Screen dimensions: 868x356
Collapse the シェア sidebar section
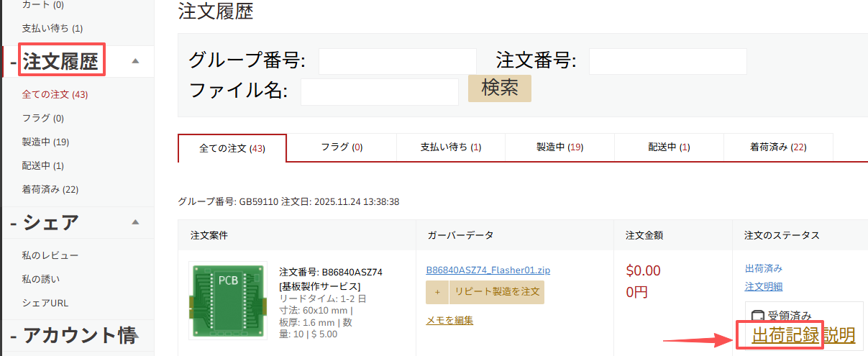135,222
